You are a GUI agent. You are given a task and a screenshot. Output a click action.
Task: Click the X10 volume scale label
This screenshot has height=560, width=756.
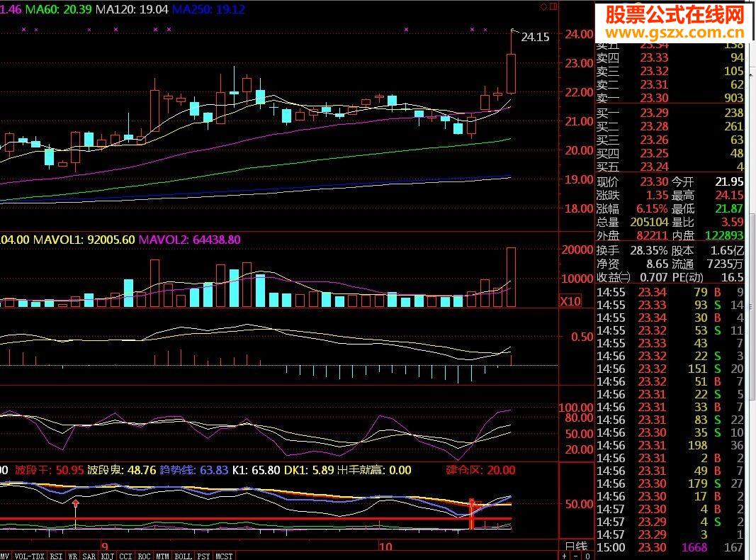(x=570, y=301)
